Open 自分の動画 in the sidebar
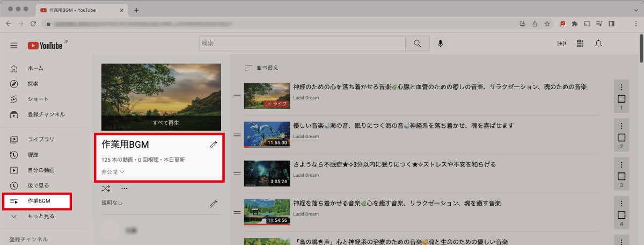 click(40, 170)
